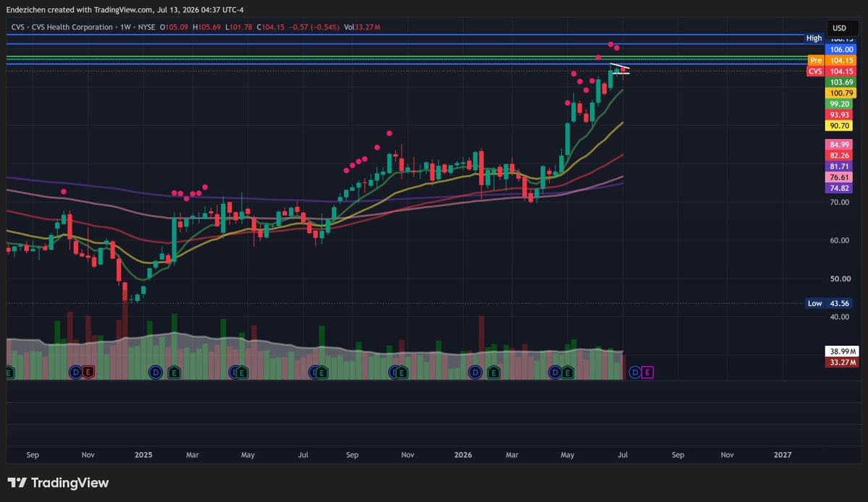868x502 pixels.
Task: Click the 2027 label on time axis
Action: click(782, 454)
